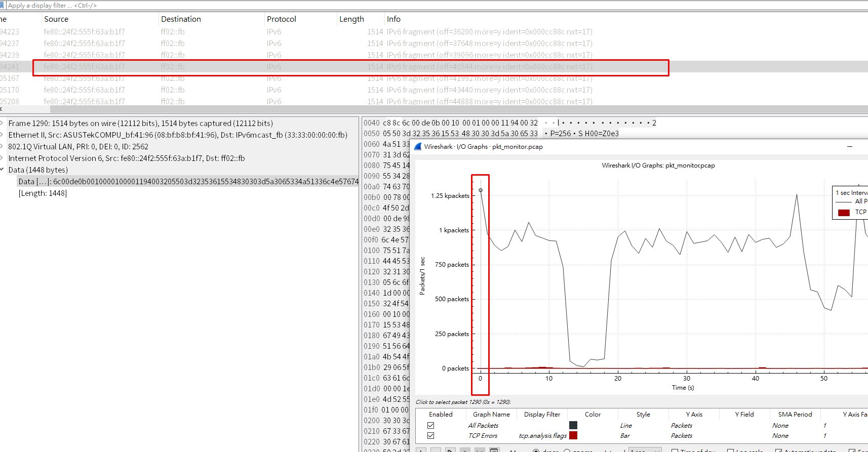This screenshot has height=452, width=868.
Task: Click the Length column header
Action: pyautogui.click(x=351, y=19)
